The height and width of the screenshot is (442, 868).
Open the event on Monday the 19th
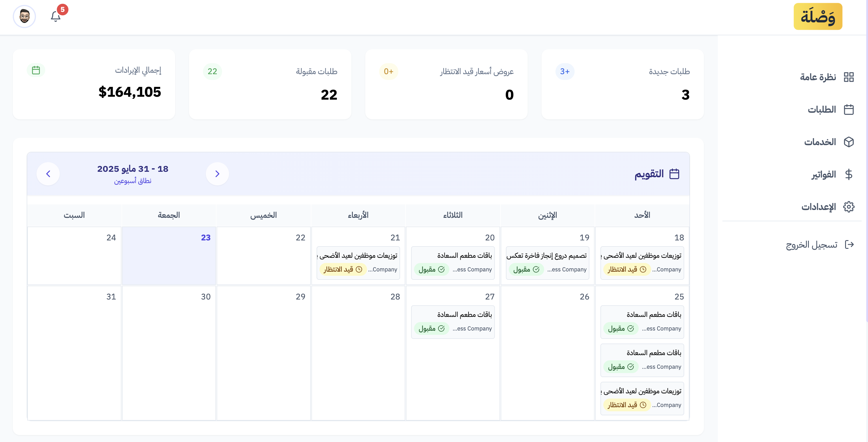(547, 263)
